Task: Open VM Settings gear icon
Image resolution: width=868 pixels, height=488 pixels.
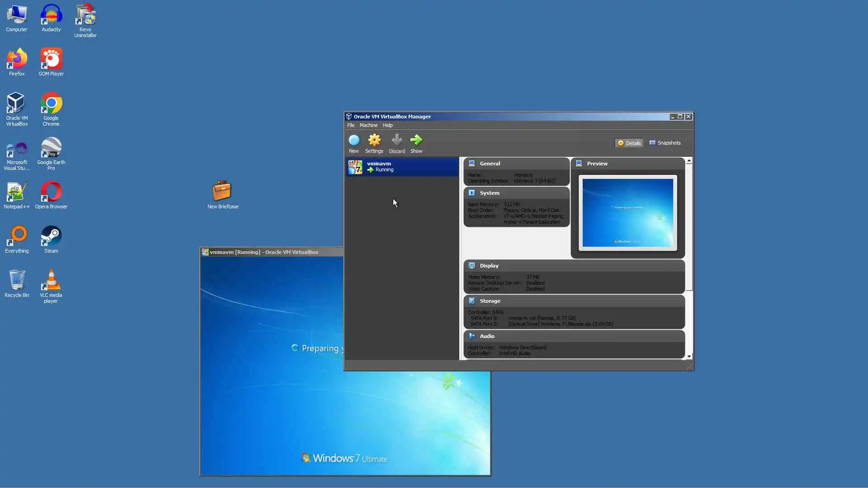Action: [x=374, y=141]
